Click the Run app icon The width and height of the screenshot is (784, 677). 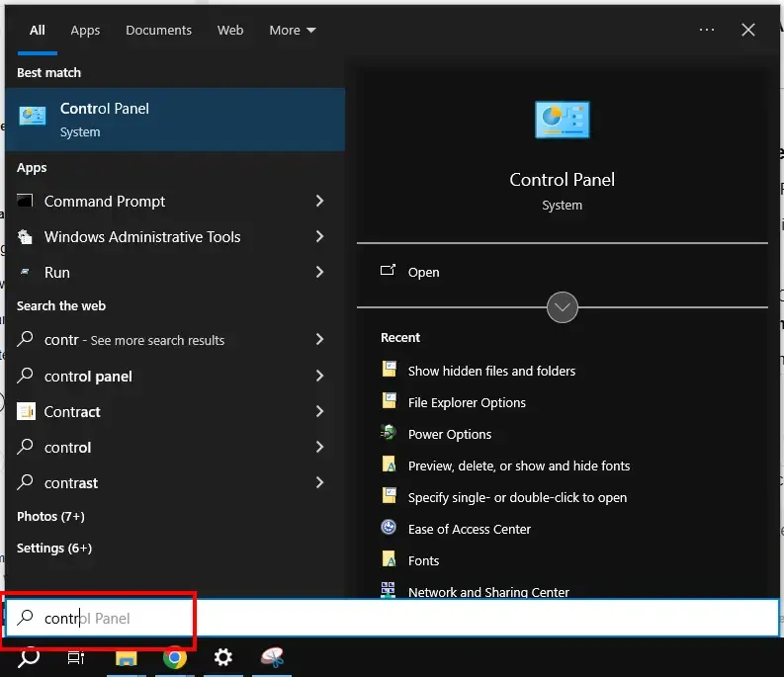pos(25,272)
